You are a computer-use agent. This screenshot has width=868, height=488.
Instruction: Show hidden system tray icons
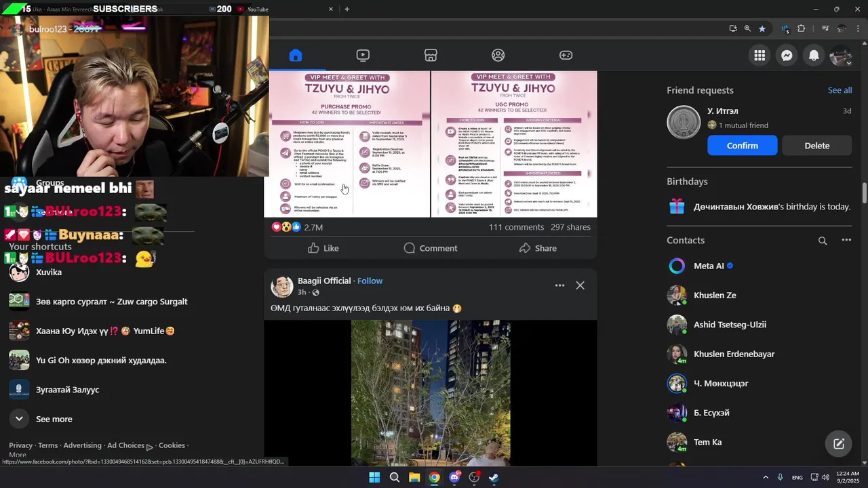766,477
